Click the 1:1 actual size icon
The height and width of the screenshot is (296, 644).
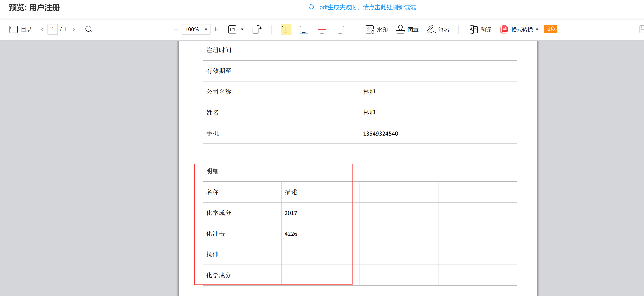tap(232, 29)
